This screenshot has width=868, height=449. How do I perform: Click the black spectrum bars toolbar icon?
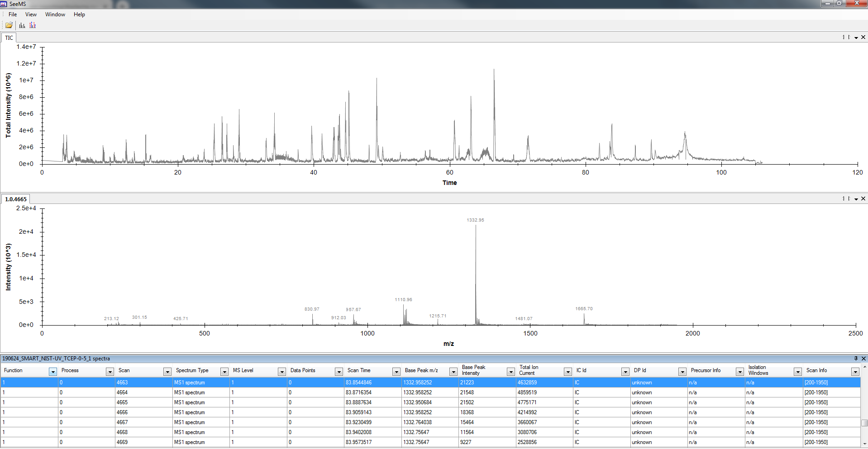[x=22, y=25]
